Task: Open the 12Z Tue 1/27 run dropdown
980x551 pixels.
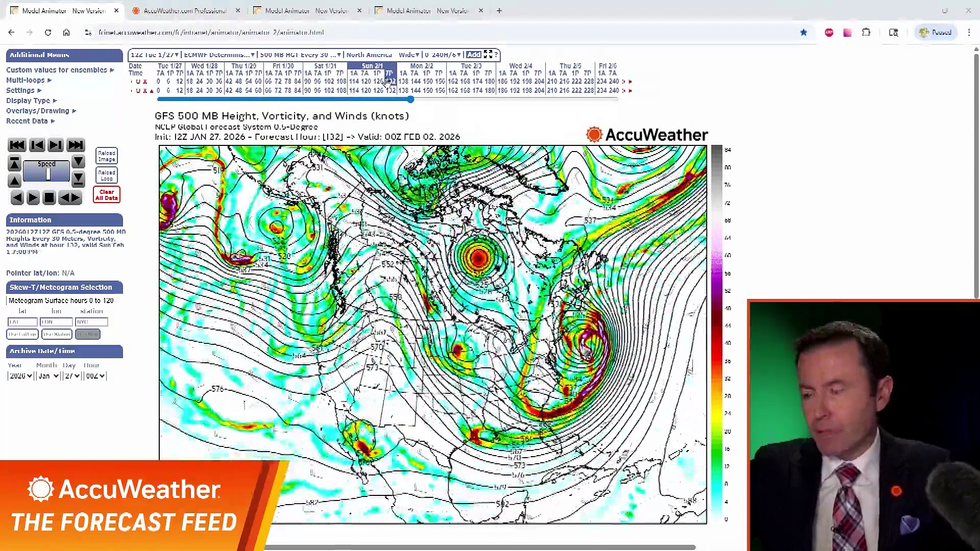Action: point(154,55)
